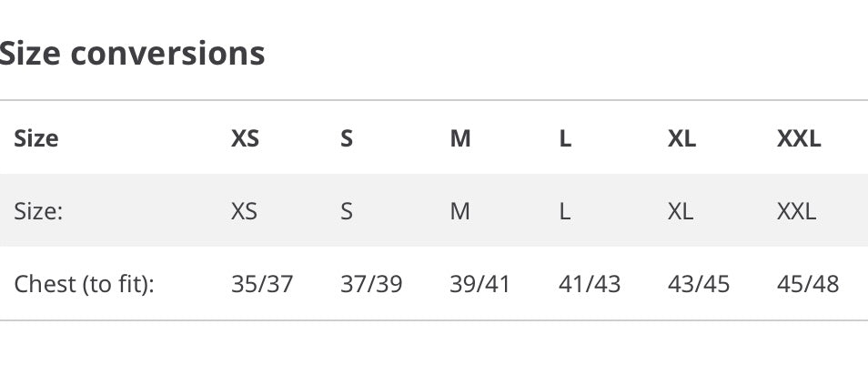
Task: Select the bold S column header
Action: tap(347, 139)
